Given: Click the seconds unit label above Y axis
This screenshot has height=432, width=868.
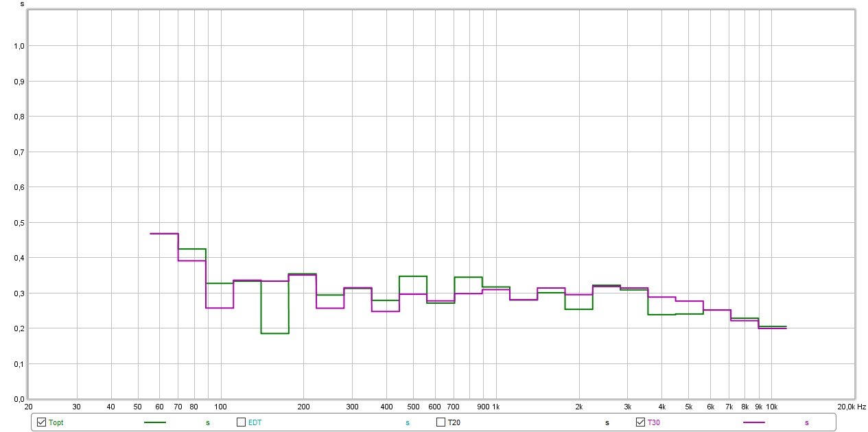Looking at the screenshot, I should (23, 3).
